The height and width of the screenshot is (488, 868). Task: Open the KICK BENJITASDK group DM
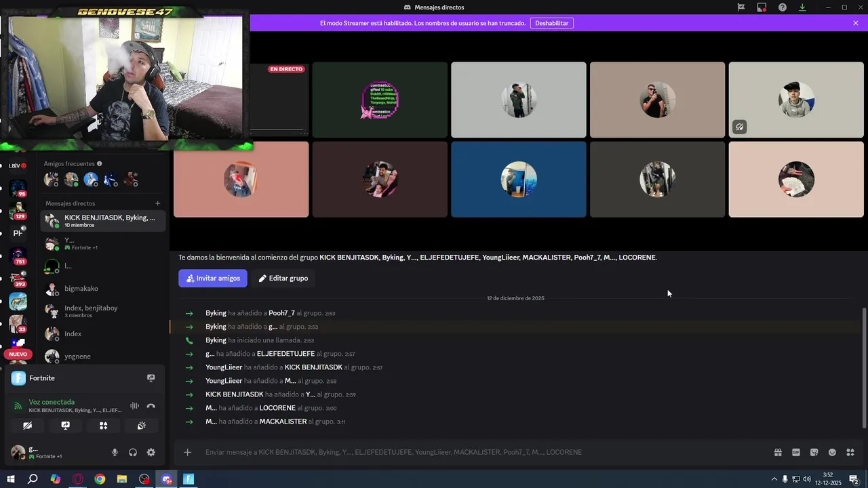[x=103, y=221]
